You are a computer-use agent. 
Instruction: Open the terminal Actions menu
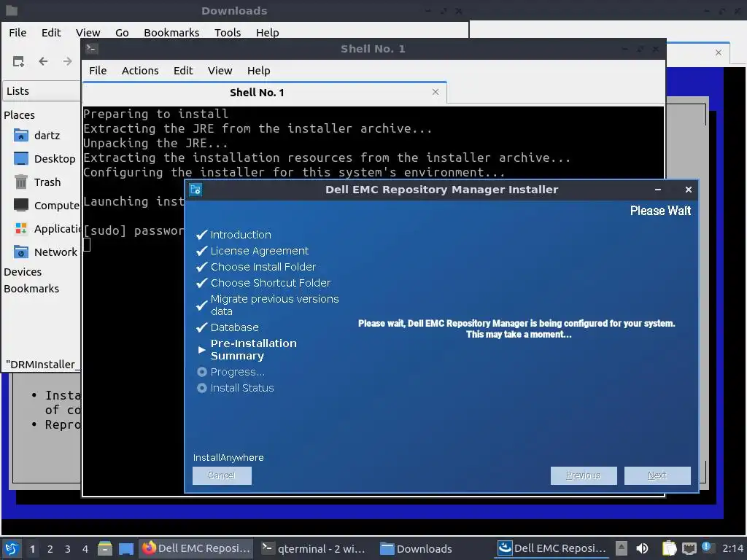click(x=140, y=71)
